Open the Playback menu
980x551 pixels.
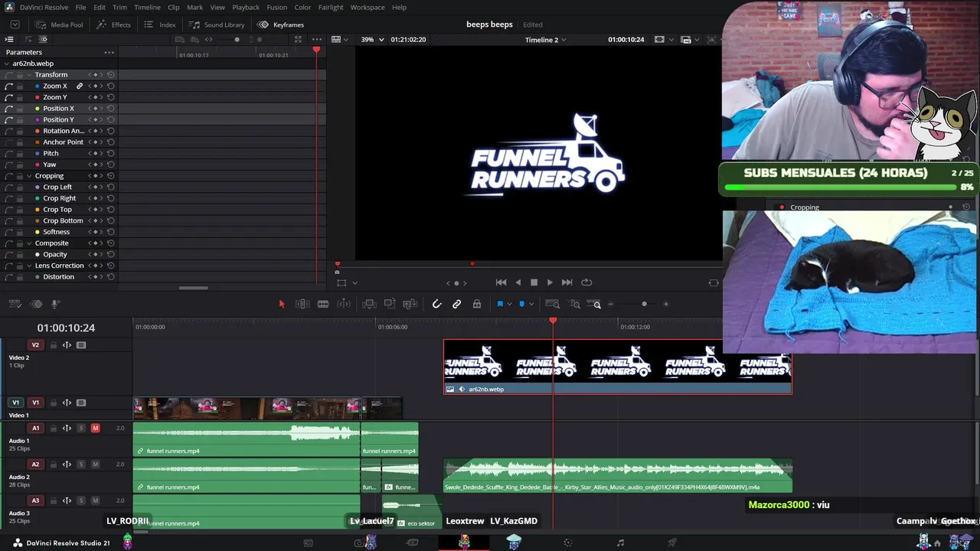coord(246,8)
